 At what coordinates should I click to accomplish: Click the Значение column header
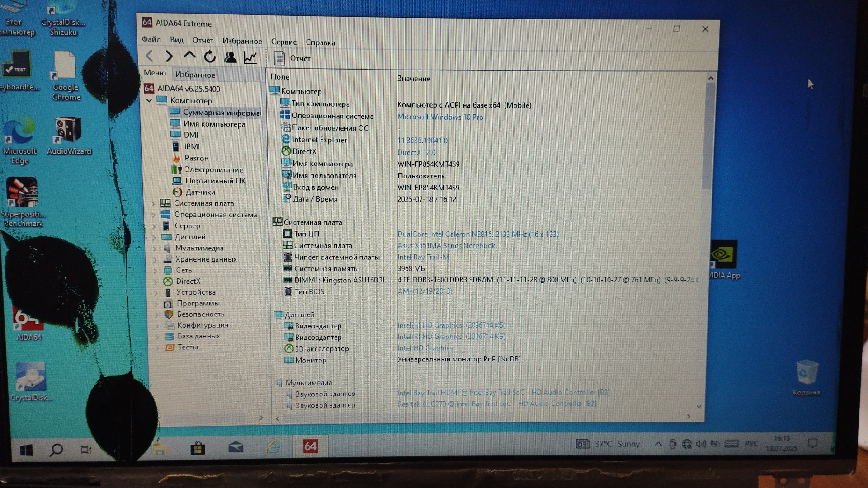click(x=414, y=79)
